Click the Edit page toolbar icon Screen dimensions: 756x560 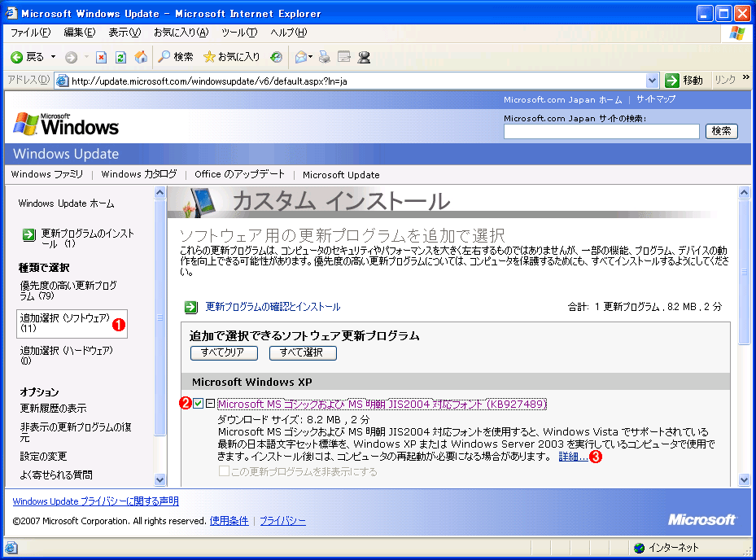coord(344,58)
